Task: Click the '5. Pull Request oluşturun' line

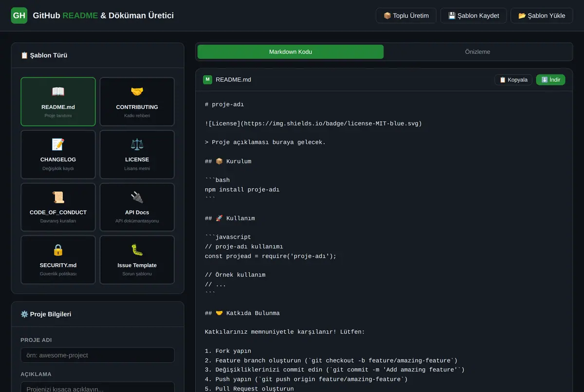Action: [249, 389]
